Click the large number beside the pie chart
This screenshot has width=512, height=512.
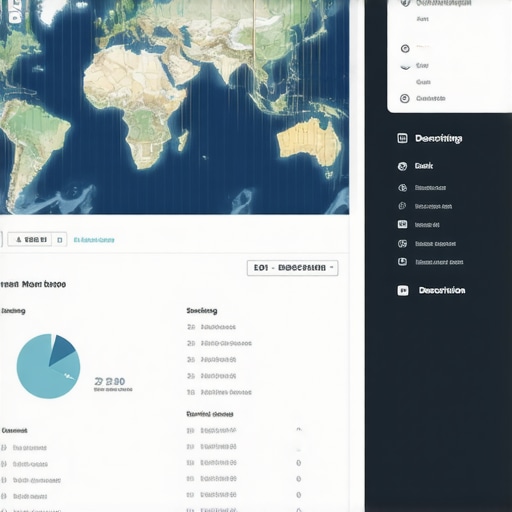tap(110, 381)
